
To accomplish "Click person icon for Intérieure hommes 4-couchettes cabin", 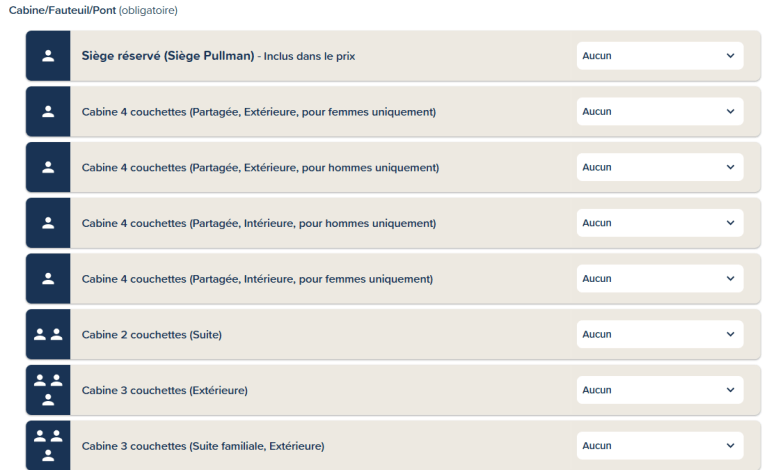I will (x=48, y=223).
